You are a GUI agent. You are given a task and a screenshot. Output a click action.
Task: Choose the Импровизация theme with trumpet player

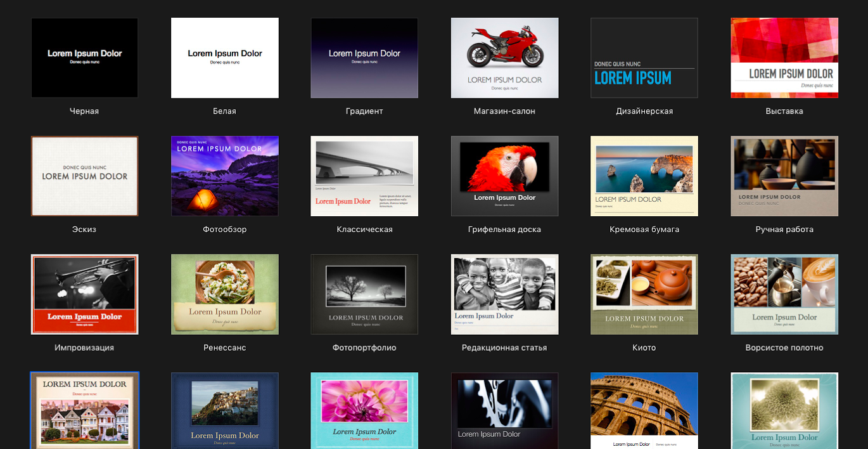[84, 294]
